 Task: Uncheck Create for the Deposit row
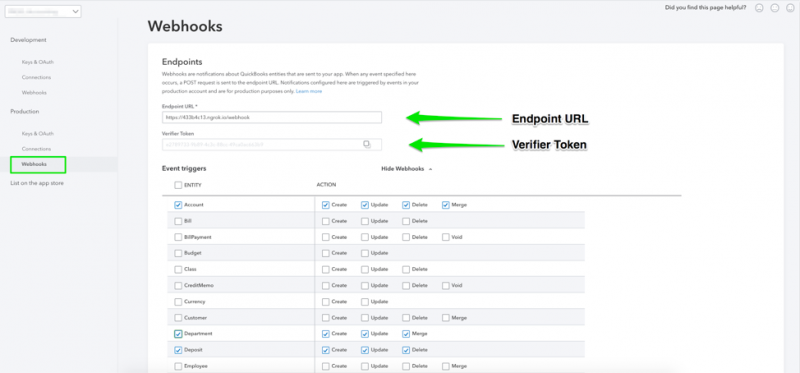[x=326, y=351]
